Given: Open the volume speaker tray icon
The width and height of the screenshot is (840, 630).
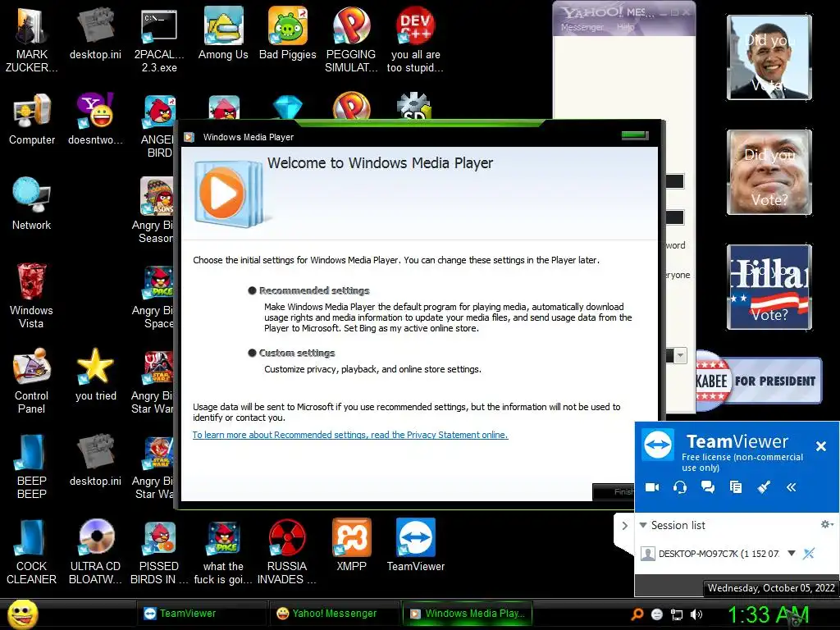Looking at the screenshot, I should click(x=696, y=614).
